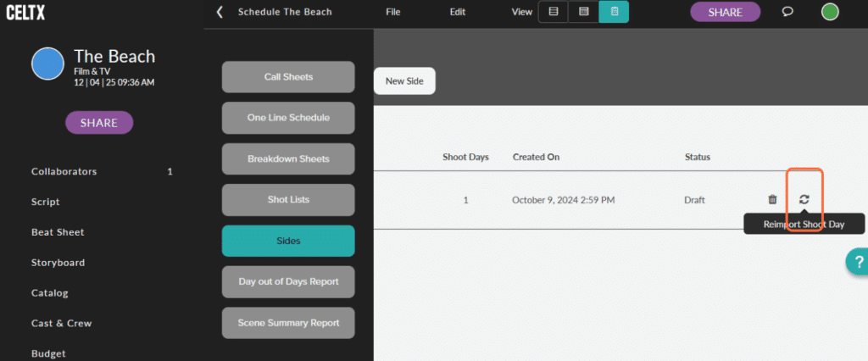
Task: Select the teal clipboard View icon
Action: pyautogui.click(x=614, y=11)
